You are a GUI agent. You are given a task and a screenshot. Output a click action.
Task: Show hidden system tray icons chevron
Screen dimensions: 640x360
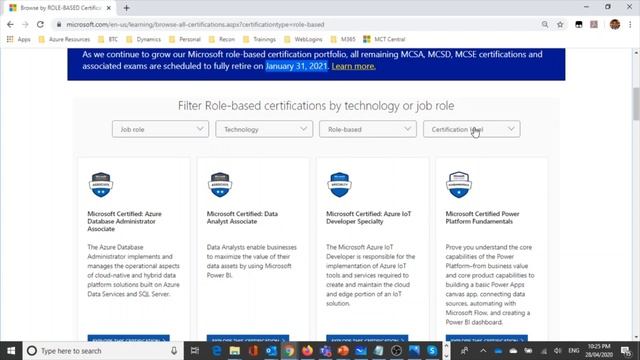click(483, 351)
